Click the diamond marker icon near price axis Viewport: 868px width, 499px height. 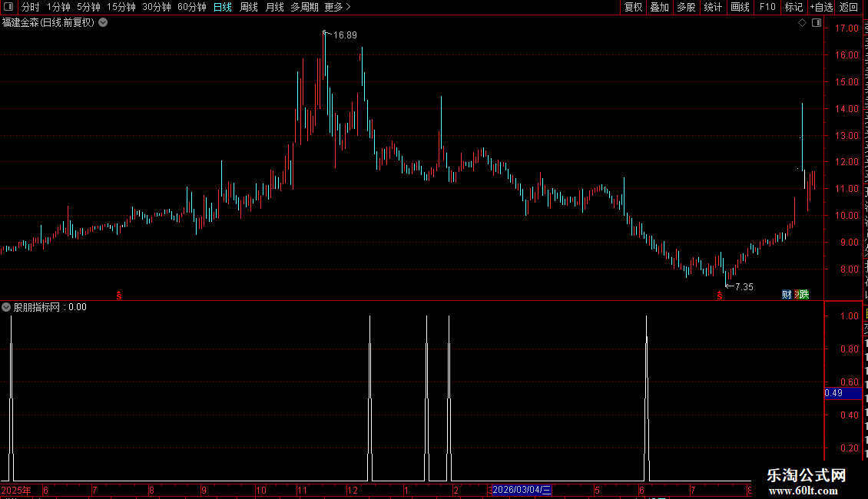[x=802, y=23]
